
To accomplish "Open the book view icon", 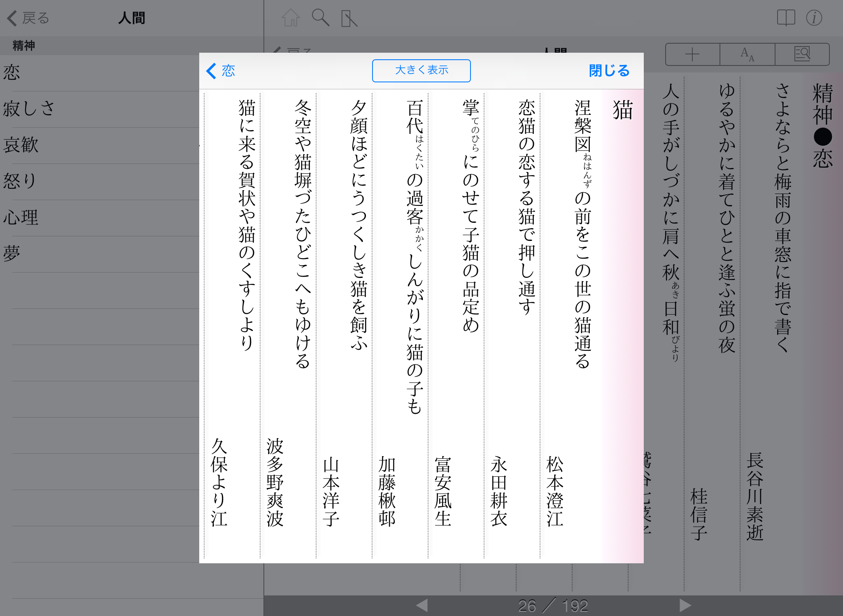I will click(x=786, y=18).
